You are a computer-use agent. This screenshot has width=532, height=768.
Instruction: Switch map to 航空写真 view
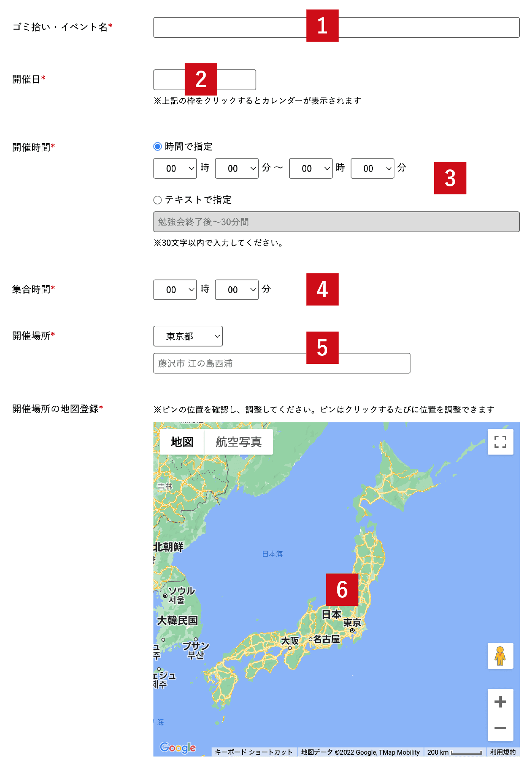click(x=239, y=442)
